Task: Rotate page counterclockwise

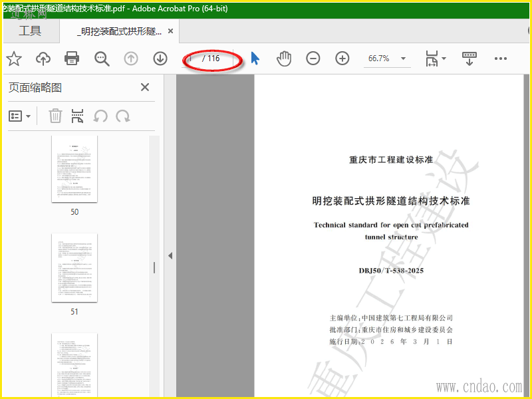Action: tap(100, 116)
